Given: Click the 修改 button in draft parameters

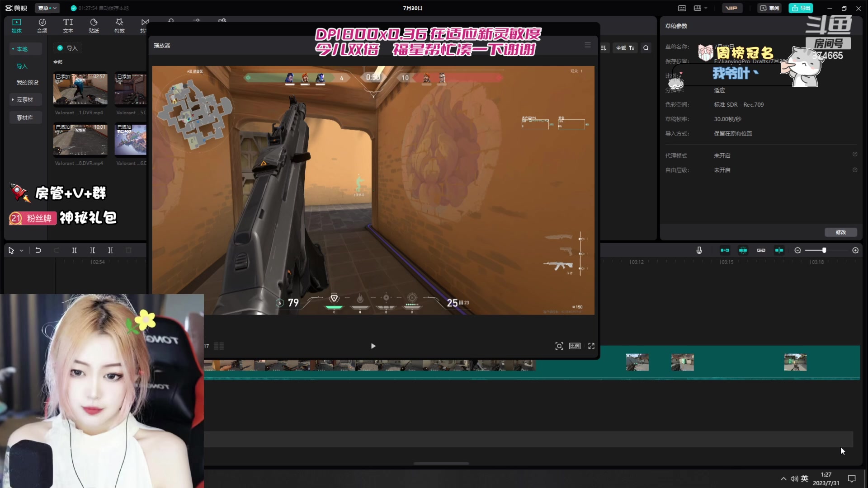Looking at the screenshot, I should (841, 232).
